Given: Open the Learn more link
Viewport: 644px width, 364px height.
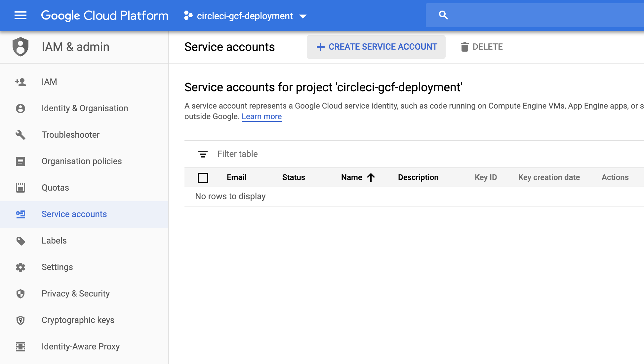Looking at the screenshot, I should click(262, 116).
